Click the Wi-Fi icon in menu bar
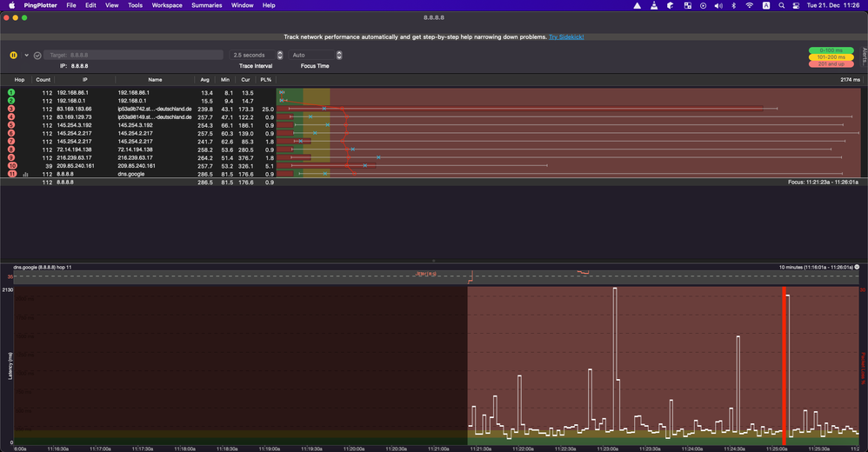The image size is (868, 452). click(750, 5)
